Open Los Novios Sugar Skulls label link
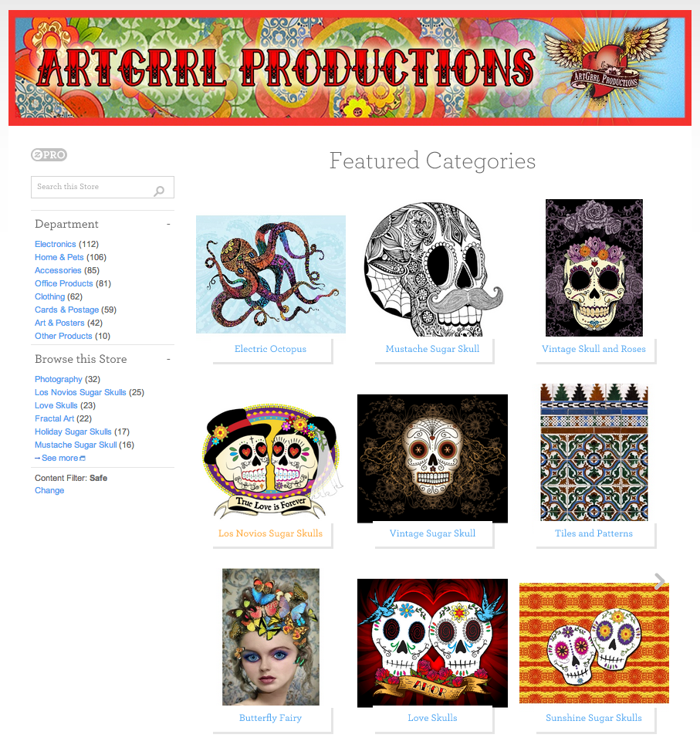Screen dimensions: 700x748 tap(270, 533)
